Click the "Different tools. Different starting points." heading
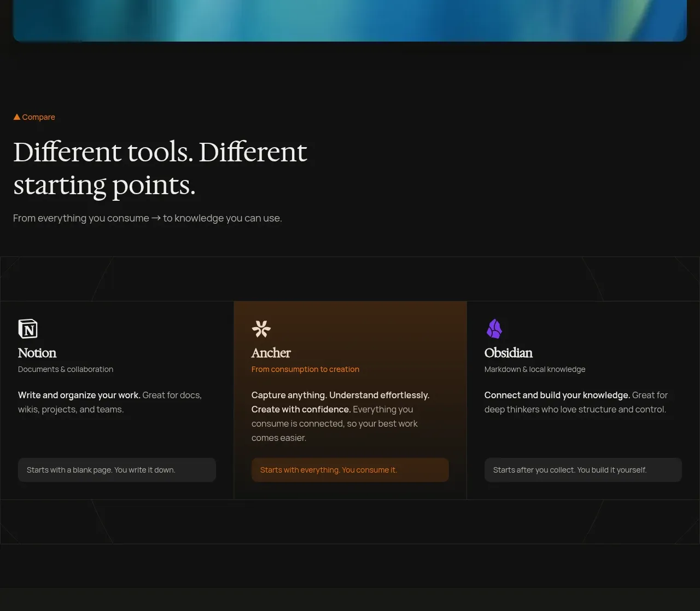 click(x=160, y=168)
